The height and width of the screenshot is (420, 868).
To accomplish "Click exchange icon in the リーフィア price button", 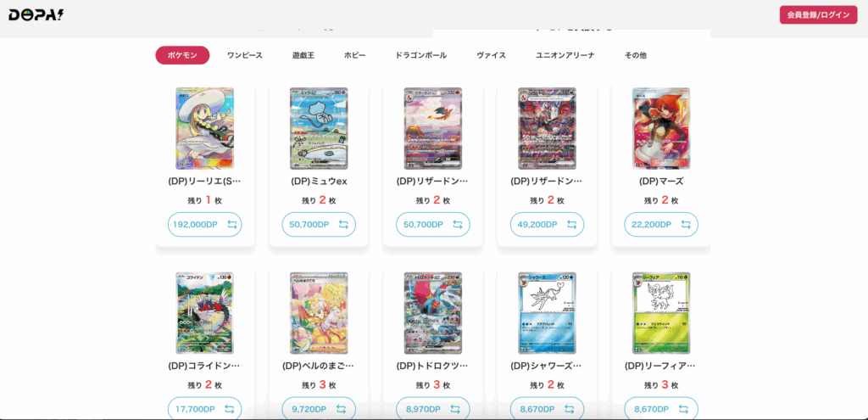I will click(x=683, y=409).
